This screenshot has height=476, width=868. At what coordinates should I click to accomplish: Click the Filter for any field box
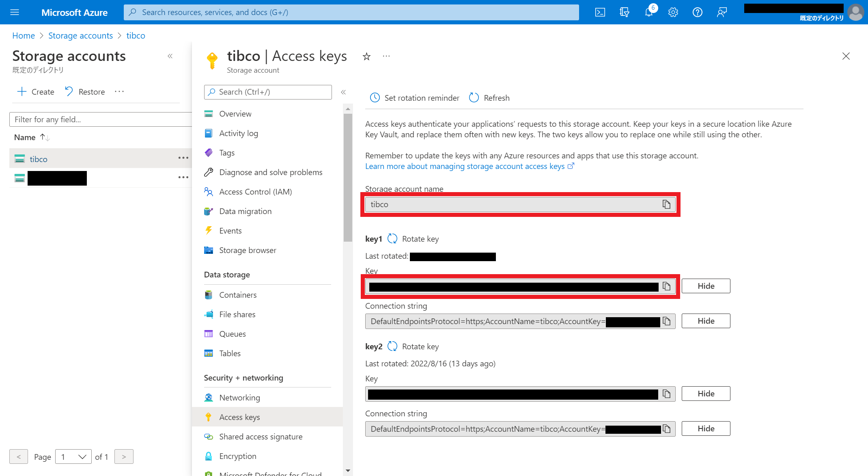tap(101, 119)
